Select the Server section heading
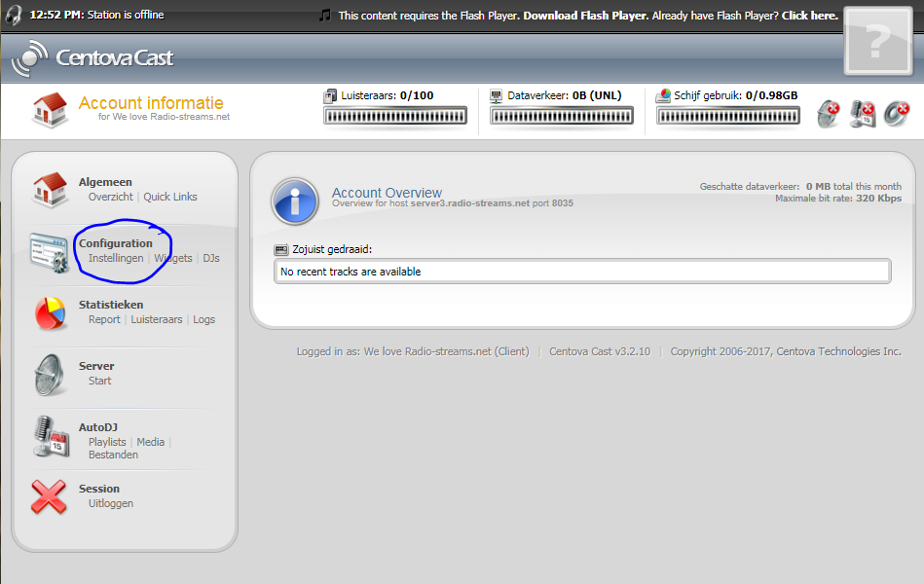 tap(96, 366)
